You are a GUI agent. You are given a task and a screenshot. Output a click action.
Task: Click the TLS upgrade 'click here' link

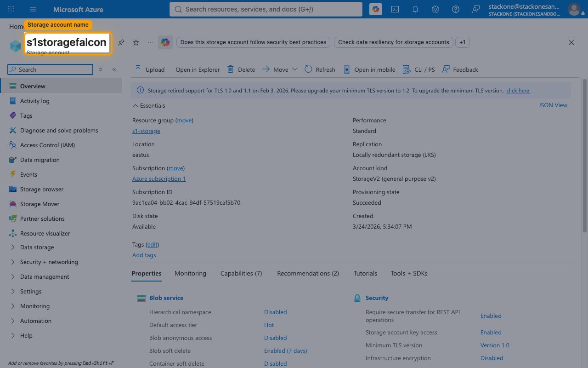[x=518, y=91]
